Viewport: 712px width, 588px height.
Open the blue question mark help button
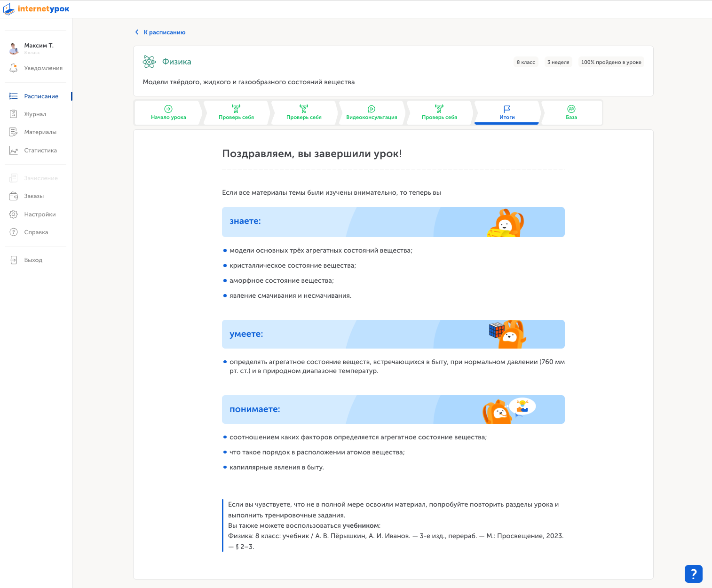[x=693, y=574]
